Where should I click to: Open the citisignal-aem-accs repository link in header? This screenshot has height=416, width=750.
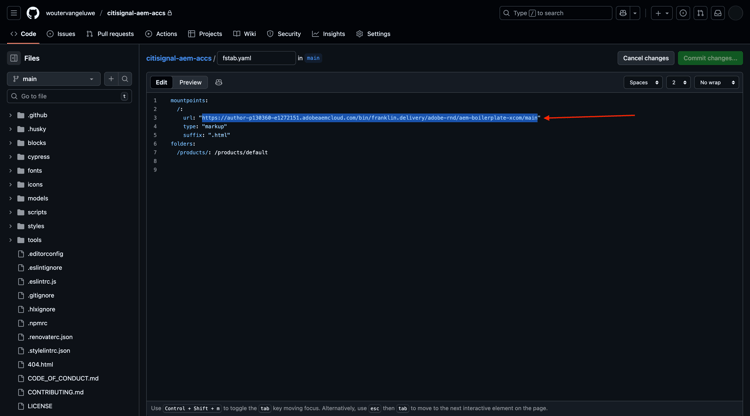coord(136,13)
